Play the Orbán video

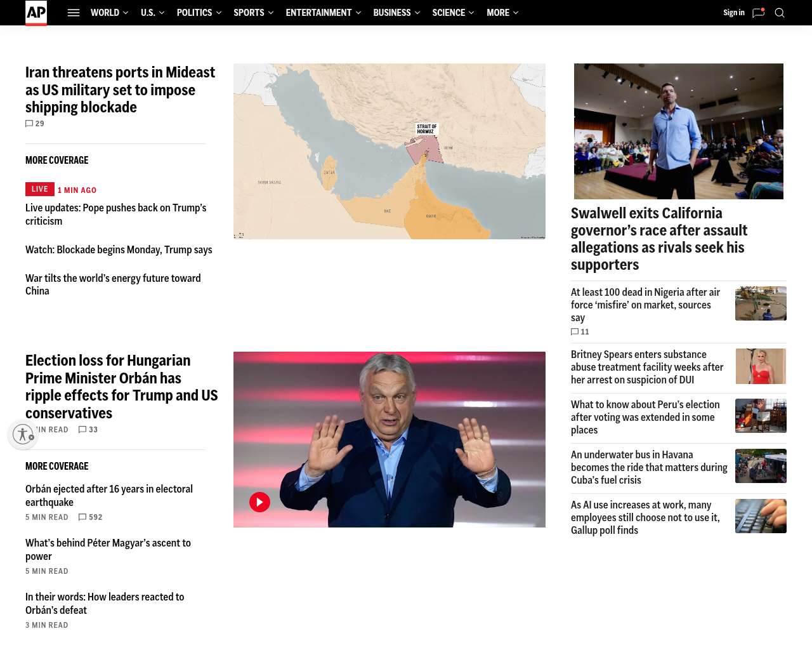click(x=259, y=502)
